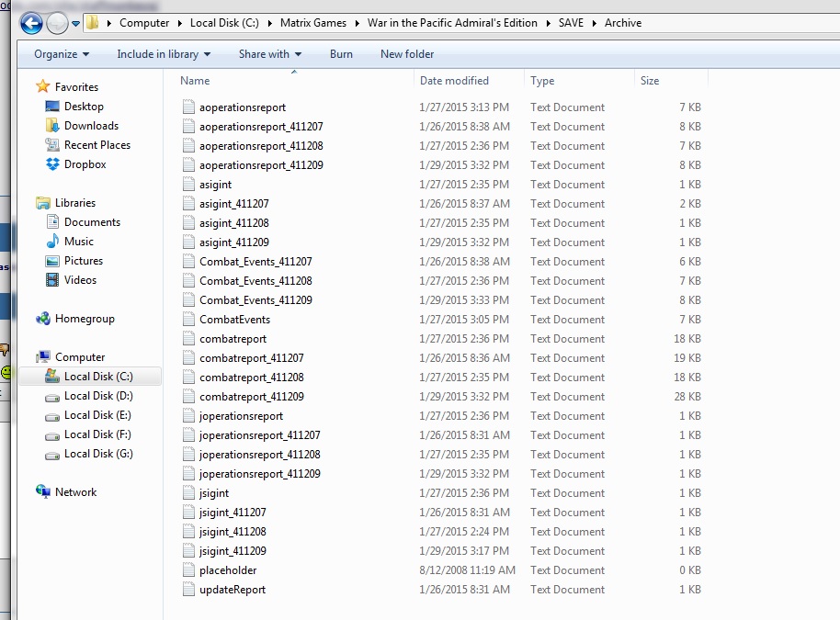Open the Organize dropdown menu
The height and width of the screenshot is (620, 840).
coord(62,54)
